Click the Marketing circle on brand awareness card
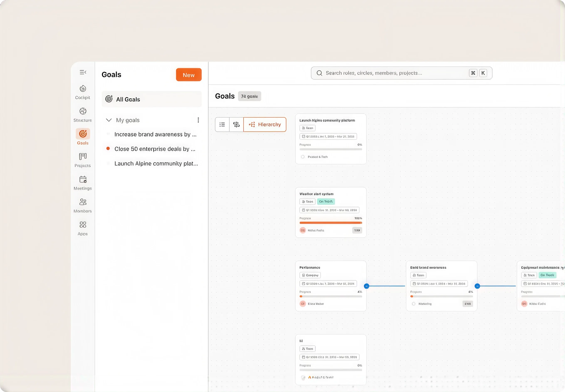The width and height of the screenshot is (565, 392). pos(414,304)
